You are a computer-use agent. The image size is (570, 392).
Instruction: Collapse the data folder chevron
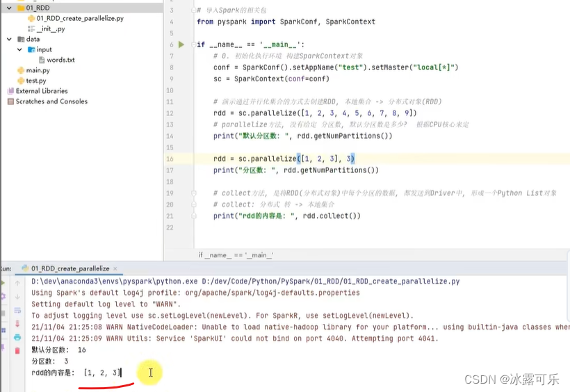point(9,39)
